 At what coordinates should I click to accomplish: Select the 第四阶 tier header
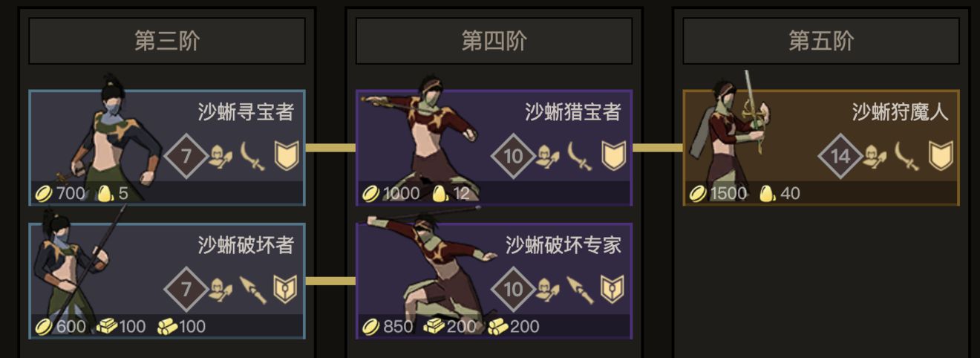[x=494, y=41]
